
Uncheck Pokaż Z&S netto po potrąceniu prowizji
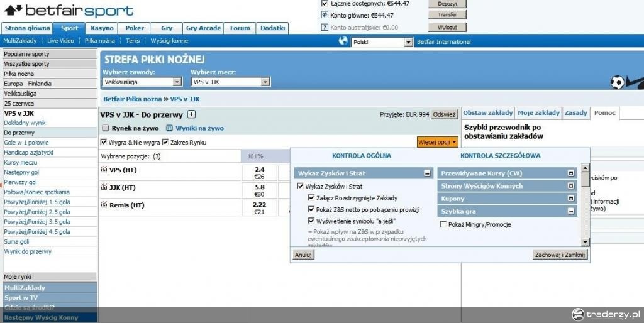click(x=311, y=209)
